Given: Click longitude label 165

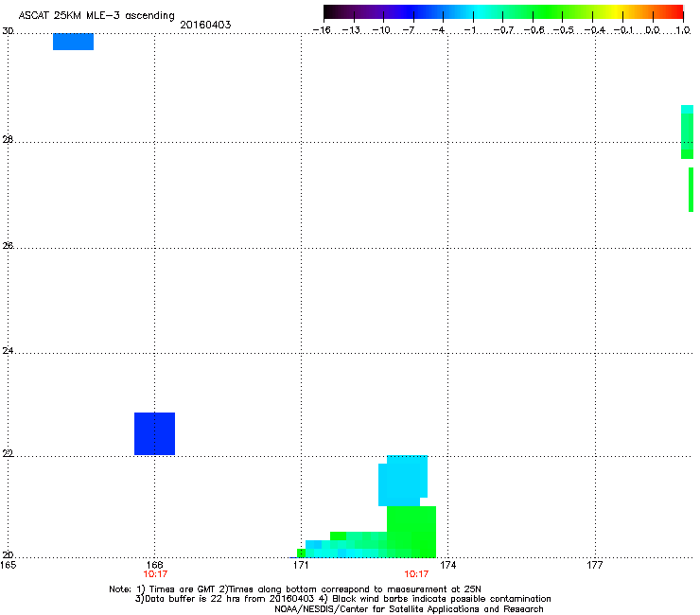Looking at the screenshot, I should click(x=9, y=565).
